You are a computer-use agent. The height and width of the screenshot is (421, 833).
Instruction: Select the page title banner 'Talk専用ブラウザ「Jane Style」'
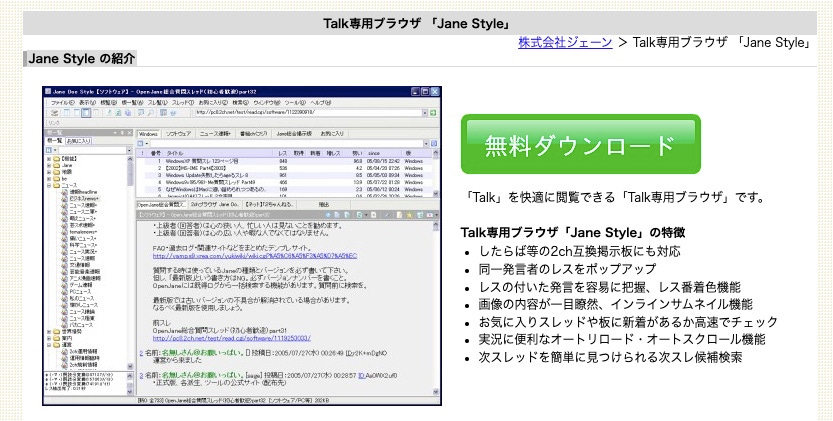pyautogui.click(x=420, y=23)
